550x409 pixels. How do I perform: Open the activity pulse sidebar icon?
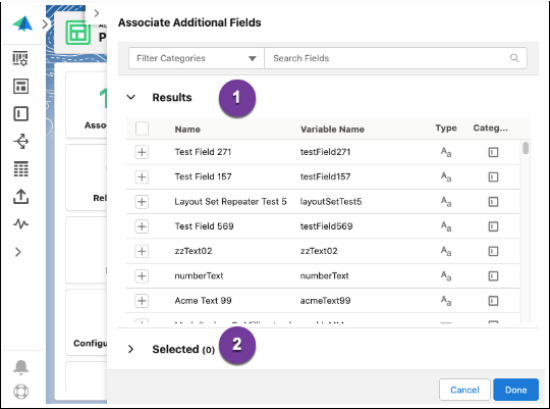tap(21, 224)
